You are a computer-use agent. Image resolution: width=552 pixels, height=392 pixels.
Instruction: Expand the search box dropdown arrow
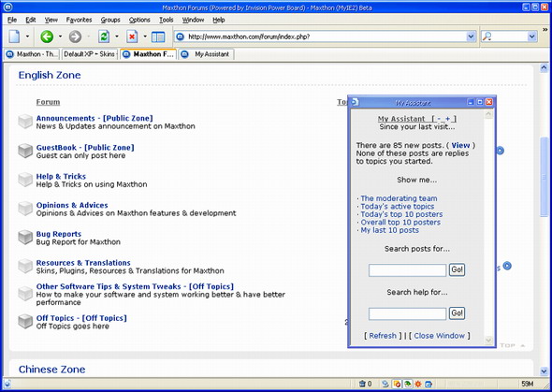532,36
